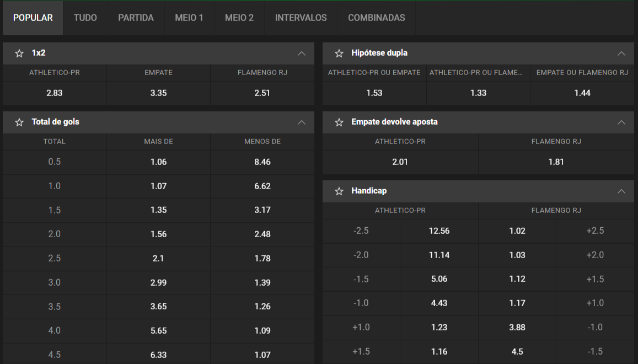Pick Flamengo +1.0 handicap at 1.17
Viewport: 638px width, 364px height.
517,303
